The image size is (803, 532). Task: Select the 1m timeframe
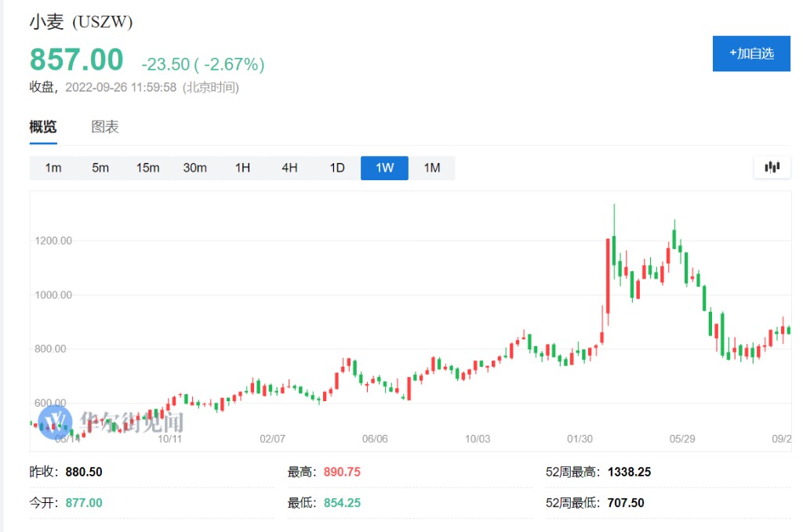click(53, 168)
